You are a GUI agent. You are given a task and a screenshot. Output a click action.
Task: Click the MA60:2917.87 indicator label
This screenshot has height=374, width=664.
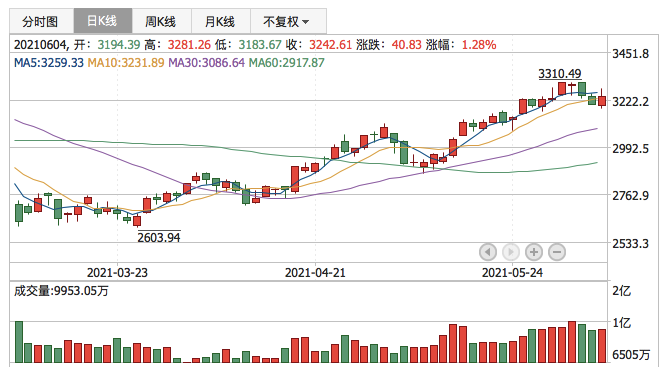pyautogui.click(x=286, y=63)
